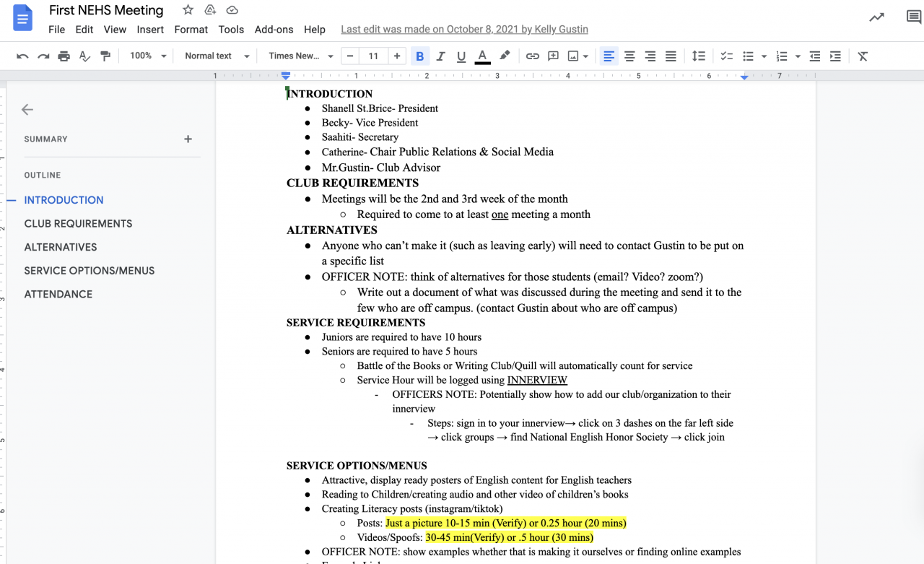The width and height of the screenshot is (924, 564).
Task: Open the Add-ons menu
Action: coord(274,30)
